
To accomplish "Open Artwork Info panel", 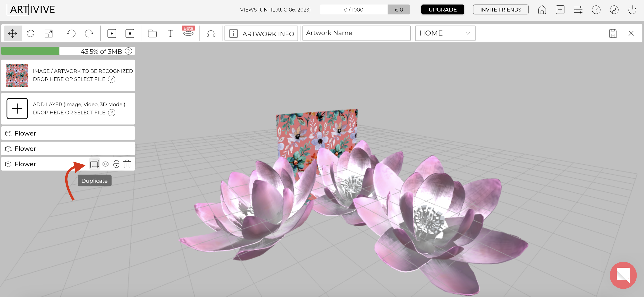I will pos(261,33).
